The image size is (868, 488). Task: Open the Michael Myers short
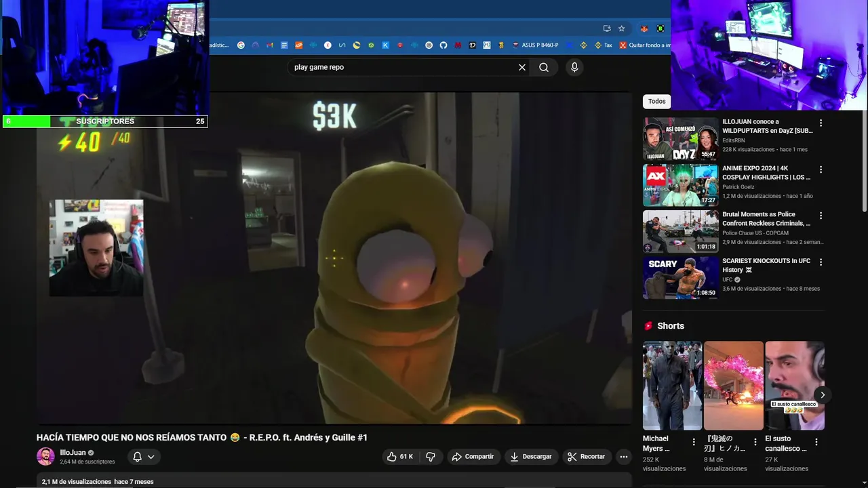click(x=672, y=385)
